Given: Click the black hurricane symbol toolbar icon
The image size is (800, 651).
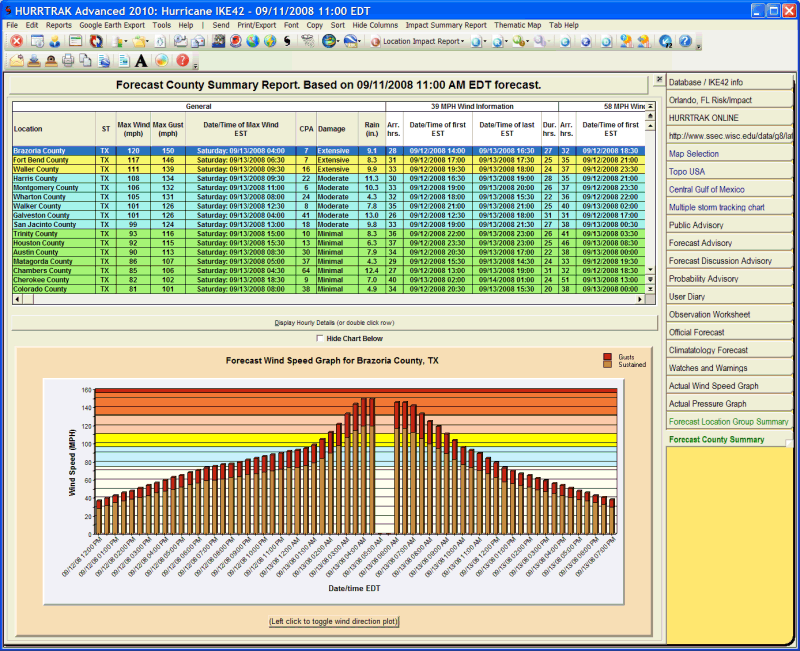Looking at the screenshot, I should 288,42.
